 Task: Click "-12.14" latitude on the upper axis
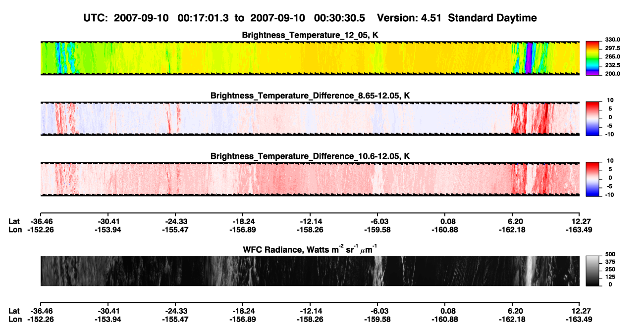[x=310, y=222]
